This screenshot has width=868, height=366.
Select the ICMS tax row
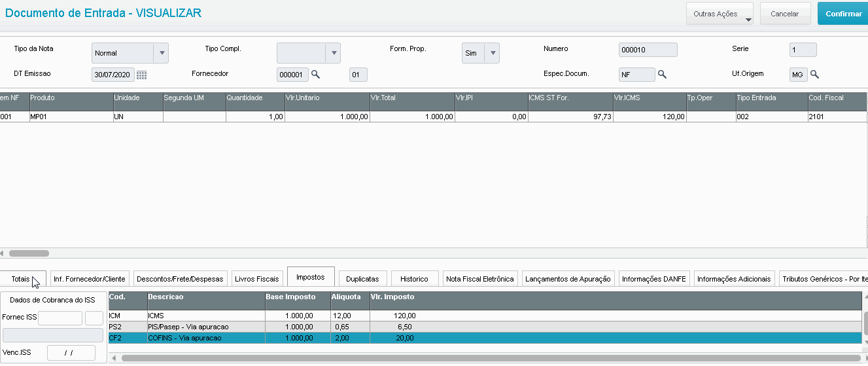point(485,316)
